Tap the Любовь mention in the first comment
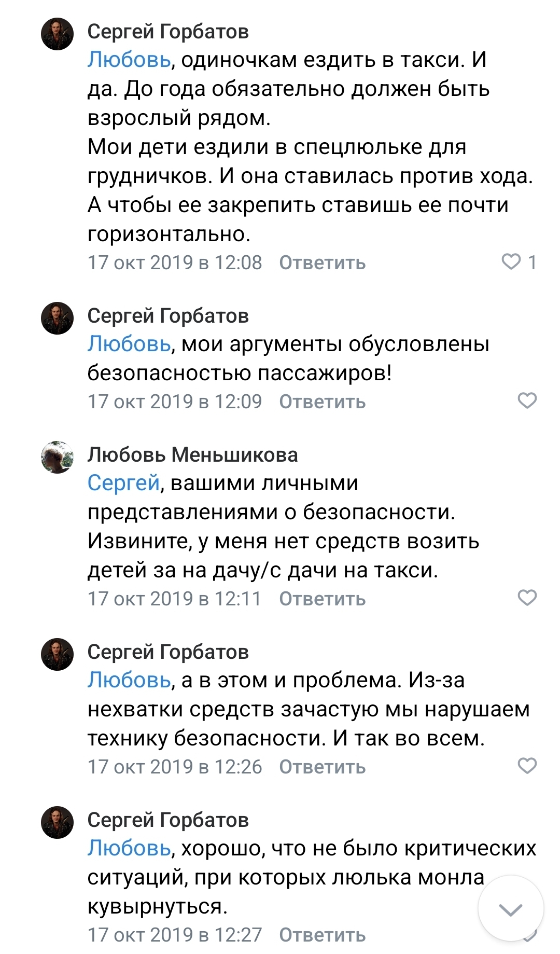This screenshot has height=954, width=560. (129, 60)
